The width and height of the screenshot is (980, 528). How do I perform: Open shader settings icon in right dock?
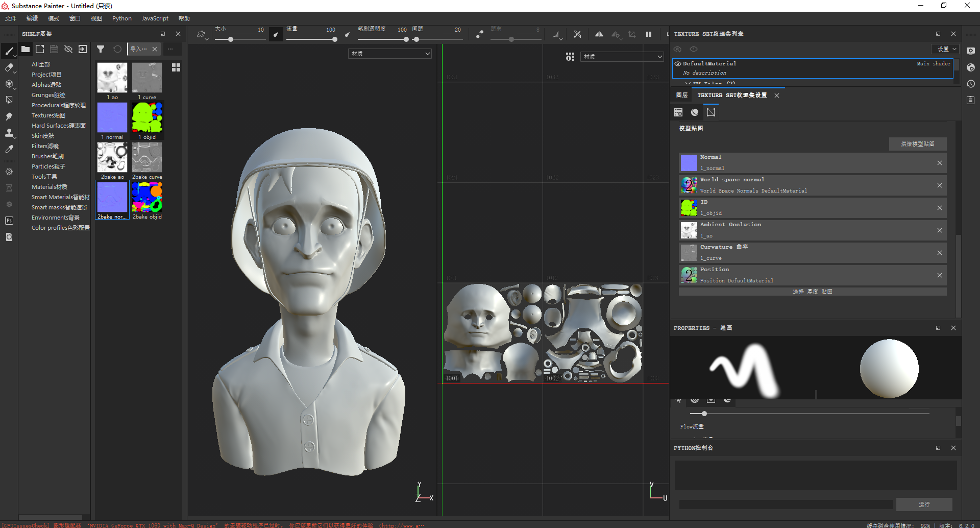pos(971,67)
